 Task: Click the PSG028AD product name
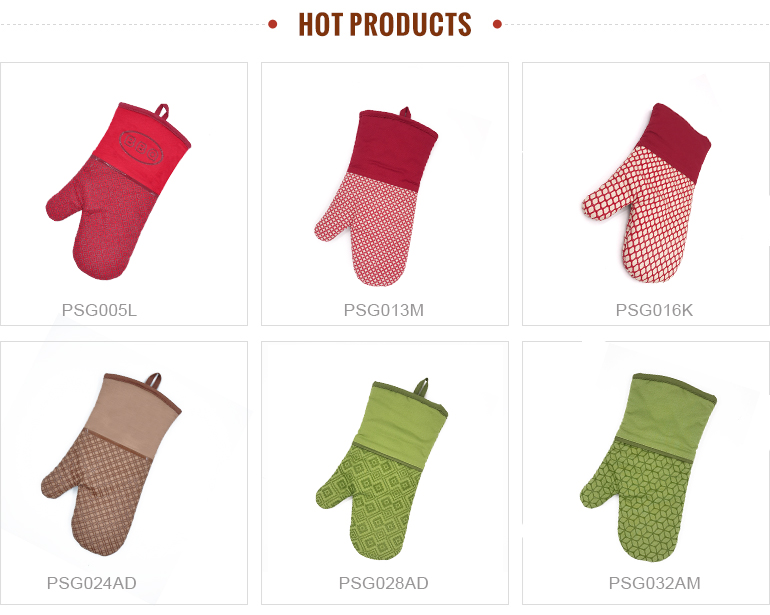tap(384, 583)
